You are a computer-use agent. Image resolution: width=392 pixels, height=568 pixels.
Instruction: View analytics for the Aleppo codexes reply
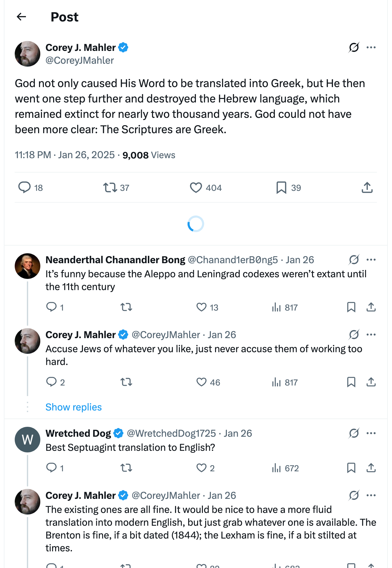pos(276,307)
